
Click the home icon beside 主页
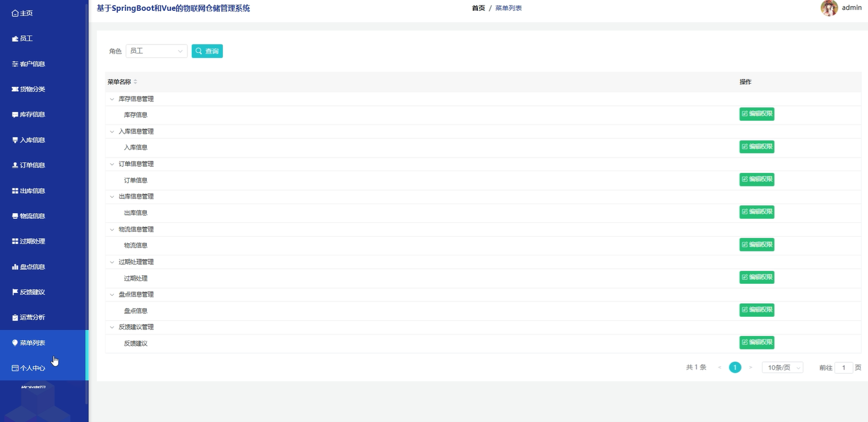tap(15, 13)
